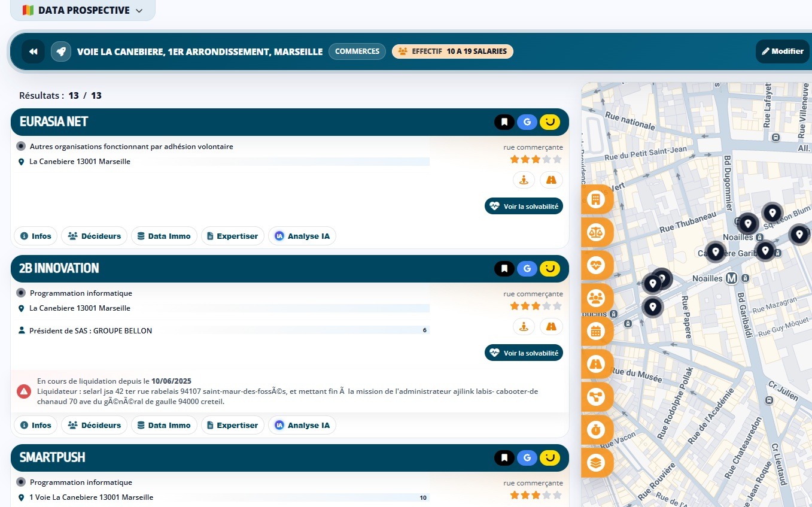Image resolution: width=812 pixels, height=507 pixels.
Task: Click the Modifier button
Action: pyautogui.click(x=782, y=51)
